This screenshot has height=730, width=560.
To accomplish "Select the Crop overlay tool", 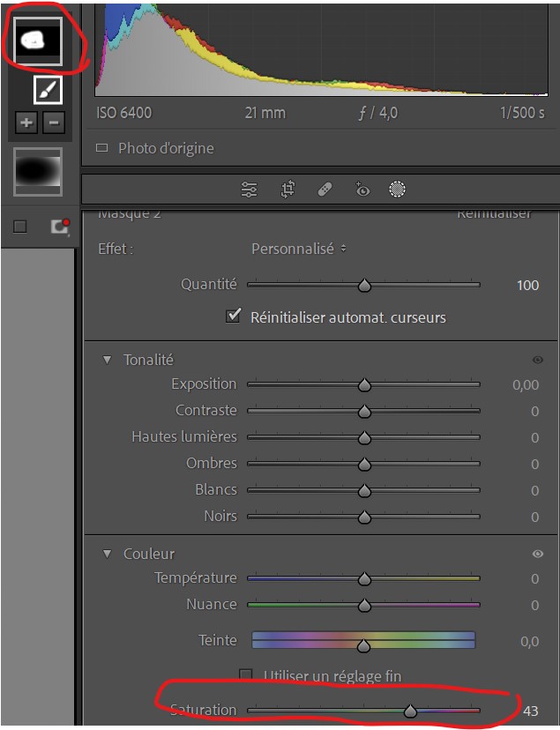I will 287,190.
